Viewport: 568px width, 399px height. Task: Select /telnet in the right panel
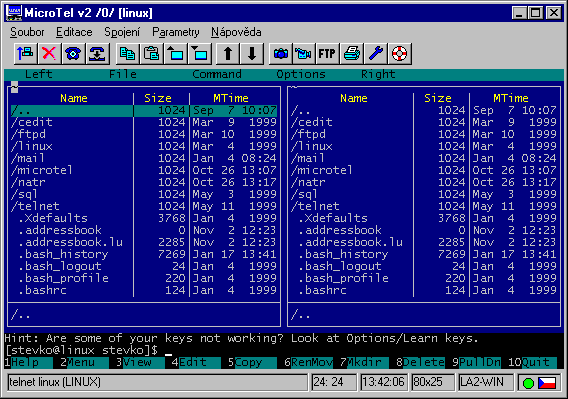tap(424, 206)
